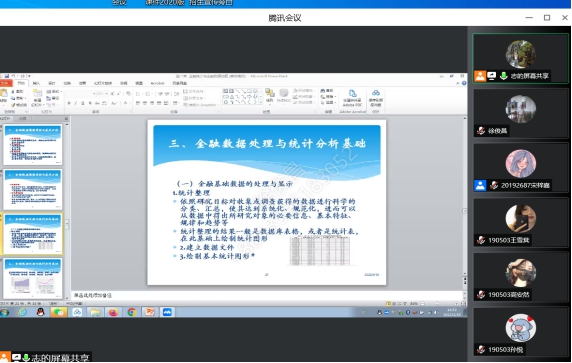Switch to the Acrobat ribbon tab
572x363 pixels.
pos(157,84)
